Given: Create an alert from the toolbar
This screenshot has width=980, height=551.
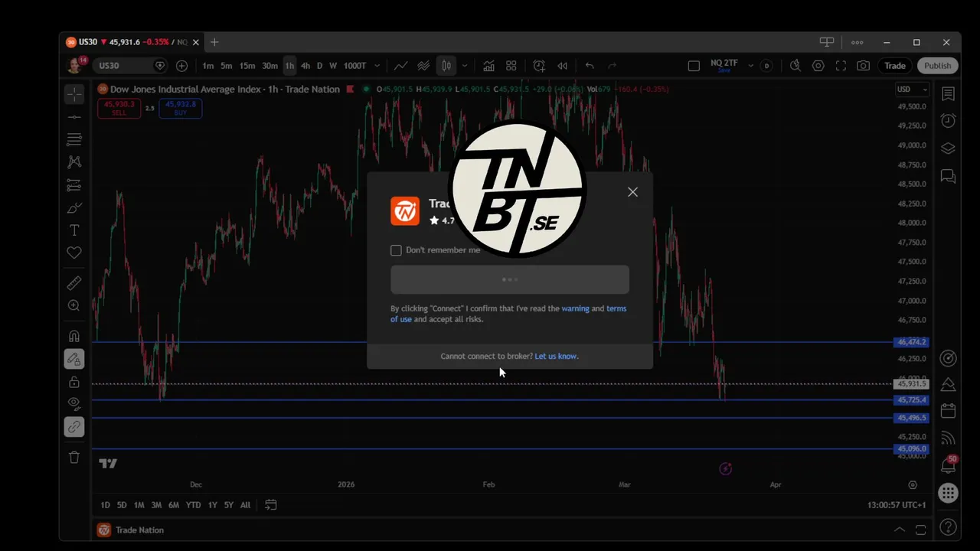Looking at the screenshot, I should [539, 66].
